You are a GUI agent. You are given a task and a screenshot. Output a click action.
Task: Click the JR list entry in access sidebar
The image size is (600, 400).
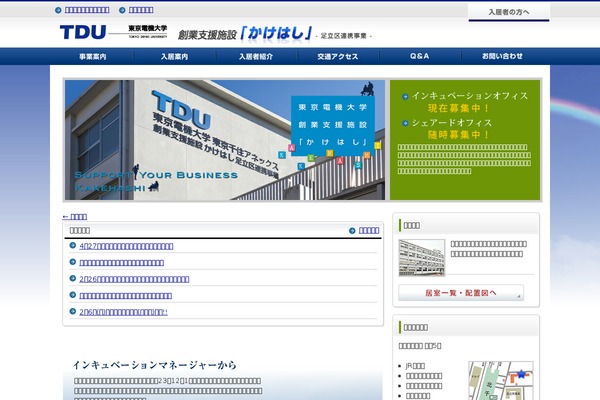415,366
